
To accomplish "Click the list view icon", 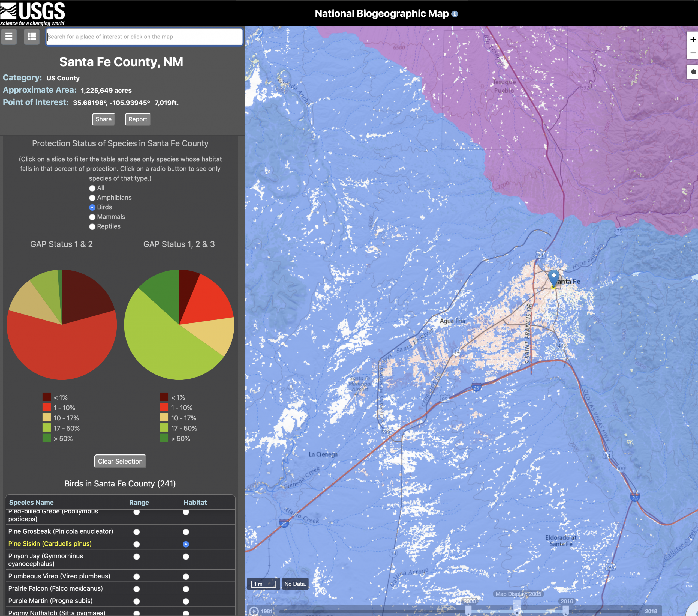I will (x=31, y=37).
